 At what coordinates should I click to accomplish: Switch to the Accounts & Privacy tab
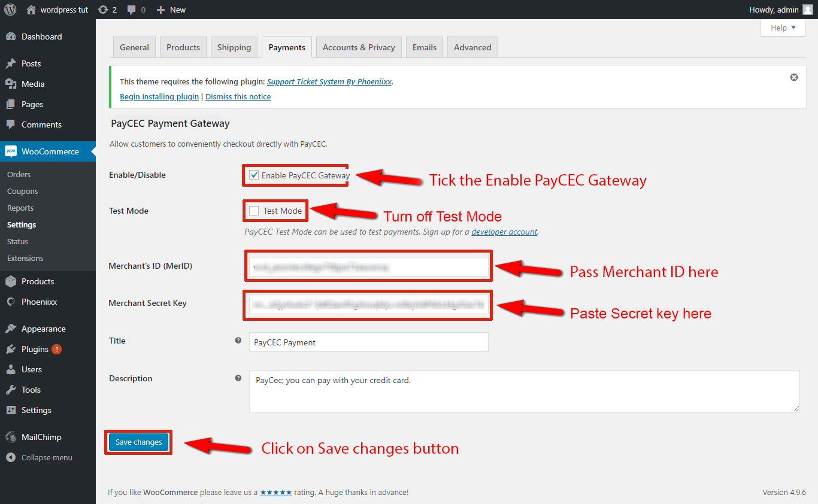tap(359, 47)
